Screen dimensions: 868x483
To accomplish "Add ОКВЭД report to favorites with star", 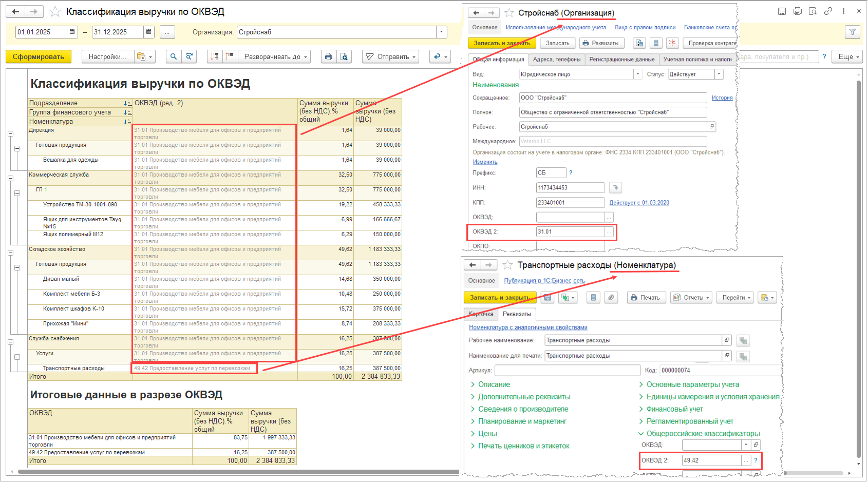I will point(55,12).
